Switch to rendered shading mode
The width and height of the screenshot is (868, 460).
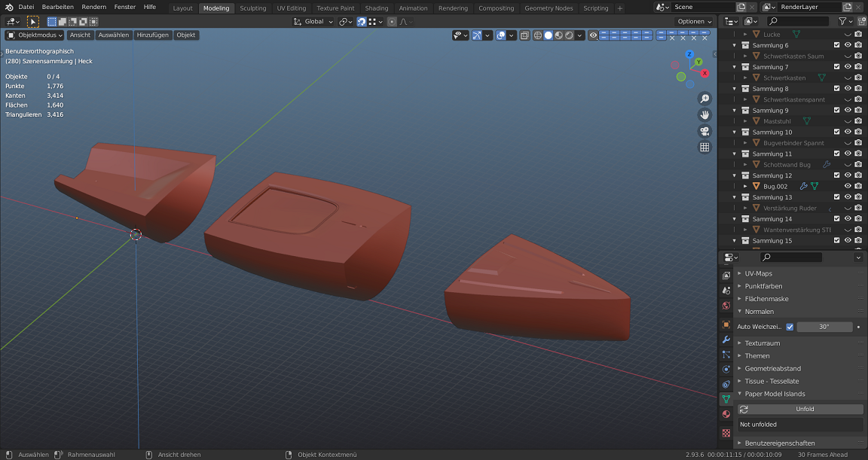(569, 35)
